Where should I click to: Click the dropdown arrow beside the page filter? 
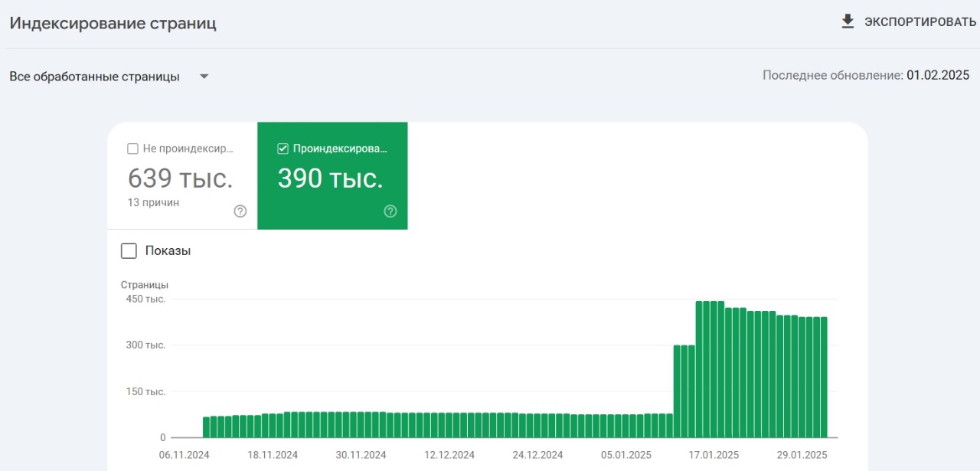point(204,77)
